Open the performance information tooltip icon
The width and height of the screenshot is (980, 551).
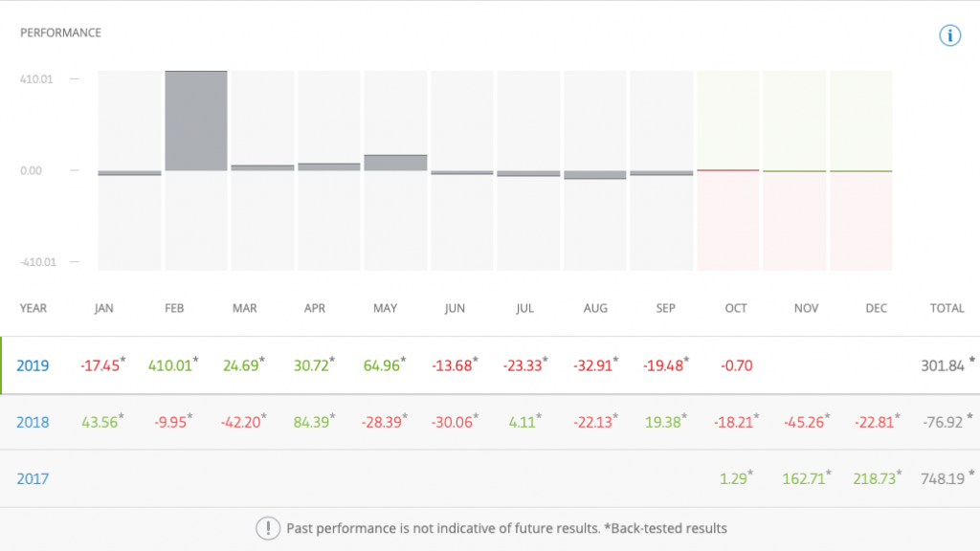click(950, 34)
